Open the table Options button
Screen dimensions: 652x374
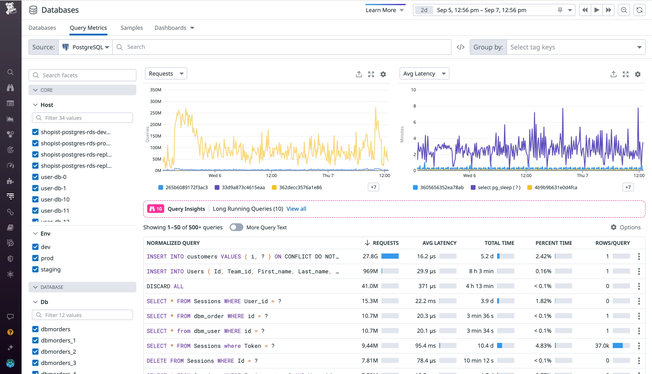pyautogui.click(x=625, y=227)
